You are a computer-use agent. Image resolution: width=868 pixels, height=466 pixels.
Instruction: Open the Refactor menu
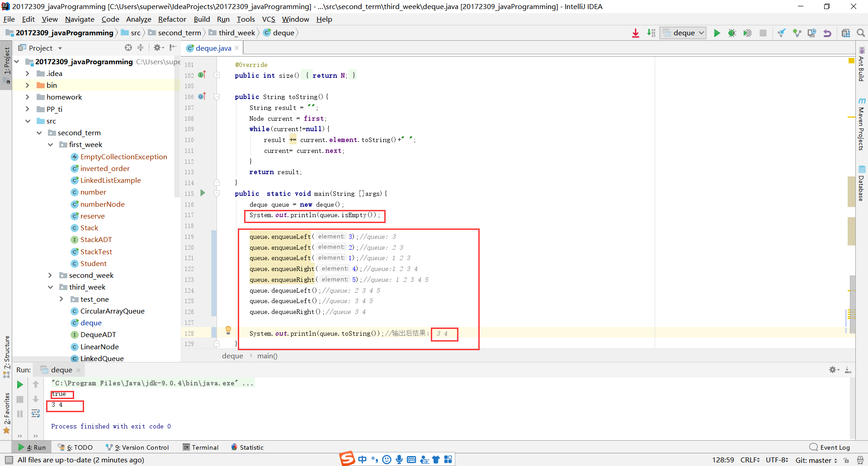172,19
